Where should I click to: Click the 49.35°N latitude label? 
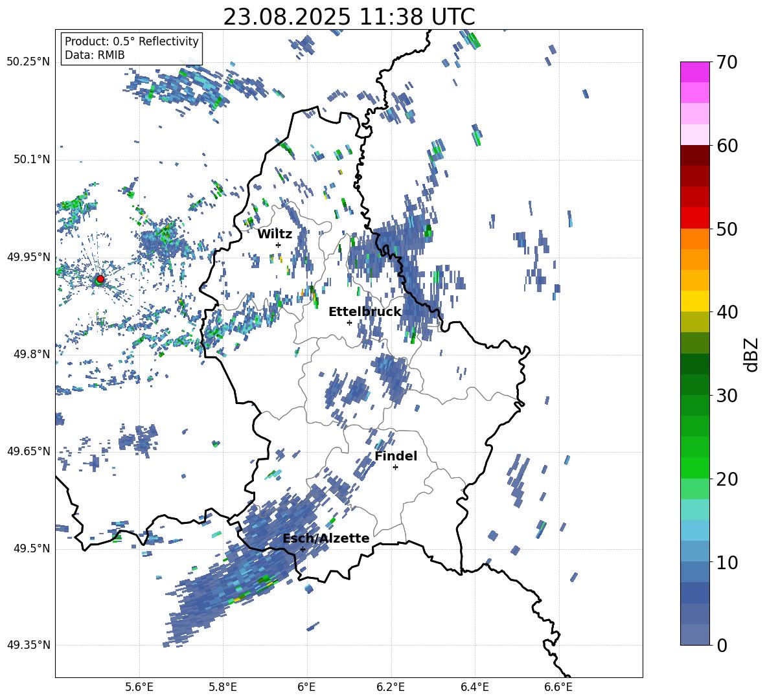coord(29,645)
